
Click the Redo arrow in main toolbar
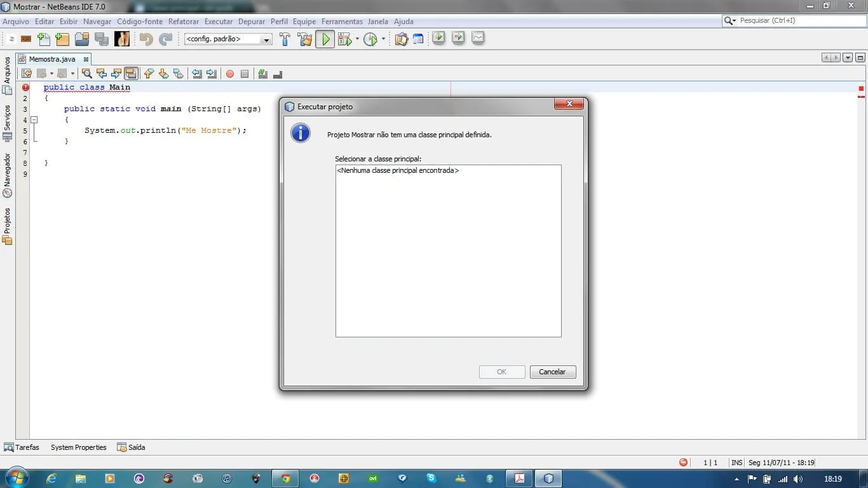coord(166,39)
